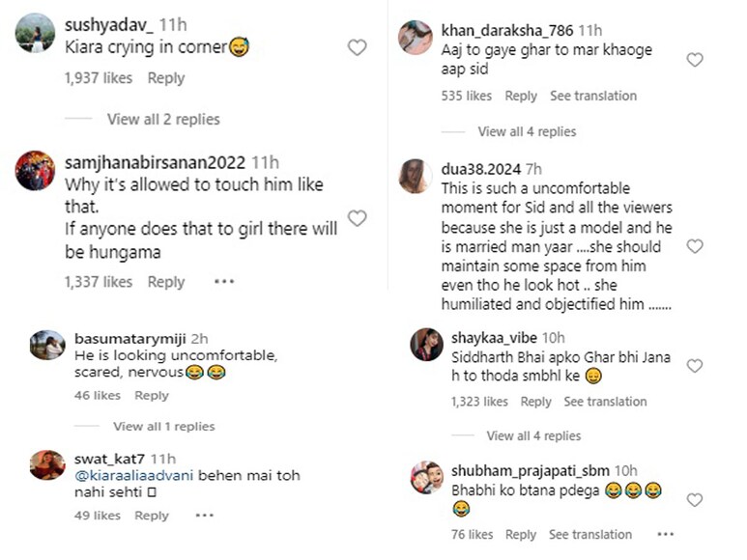
Task: Open more options on shubham_prajapati_sbm's comment
Action: click(x=665, y=534)
